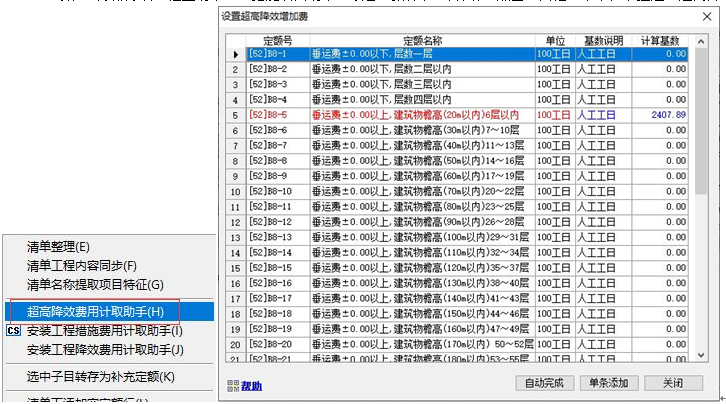Click the CS icon in the context menu
Screen dimensions: 726x404
point(13,330)
